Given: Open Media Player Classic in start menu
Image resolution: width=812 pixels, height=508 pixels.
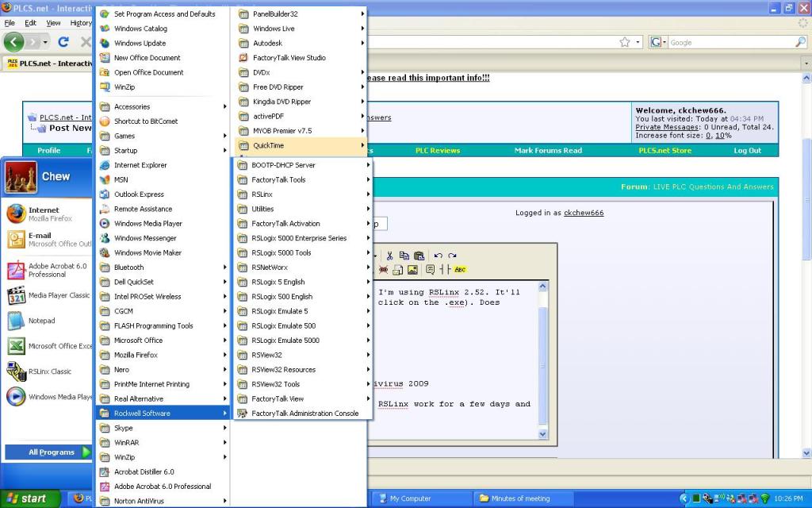Looking at the screenshot, I should [x=49, y=295].
